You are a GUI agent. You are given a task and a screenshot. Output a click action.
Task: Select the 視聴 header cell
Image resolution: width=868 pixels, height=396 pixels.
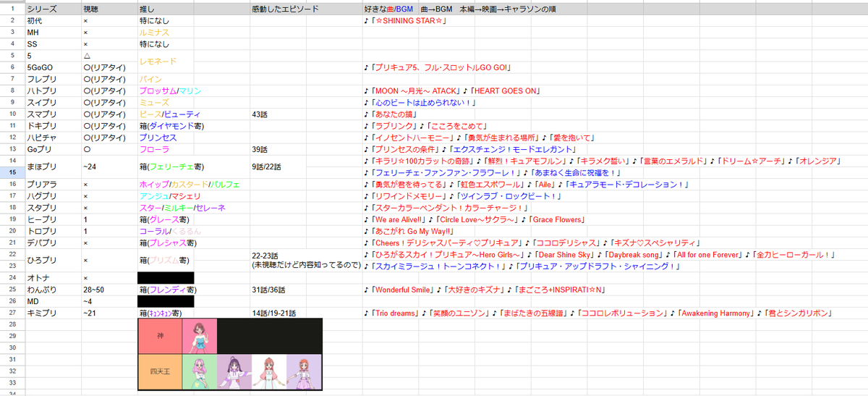109,9
